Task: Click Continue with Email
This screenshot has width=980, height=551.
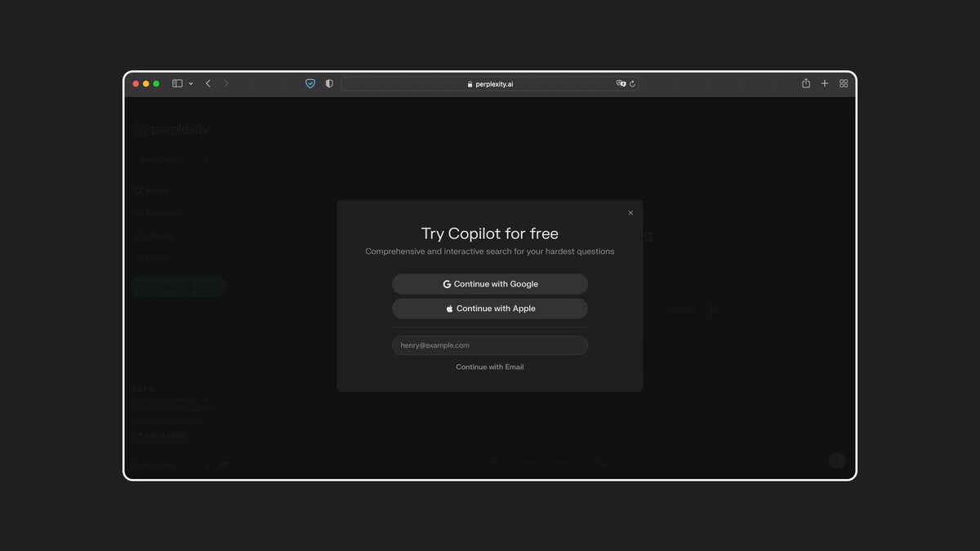Action: coord(490,367)
